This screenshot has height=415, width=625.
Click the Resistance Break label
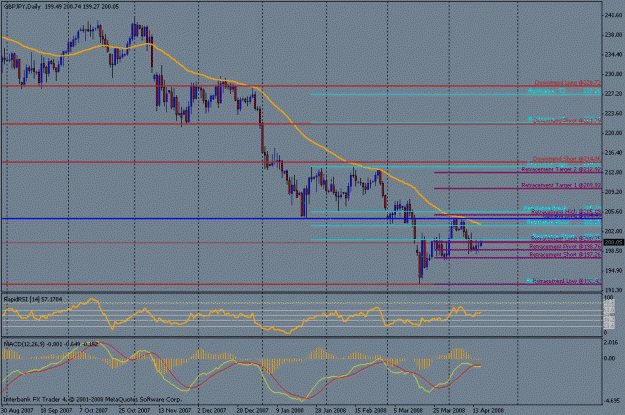click(x=562, y=208)
